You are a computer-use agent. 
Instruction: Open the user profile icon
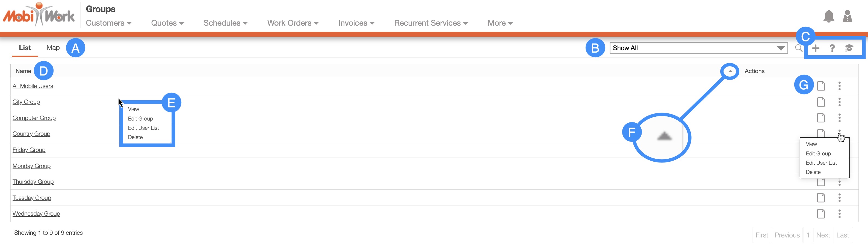point(847,16)
